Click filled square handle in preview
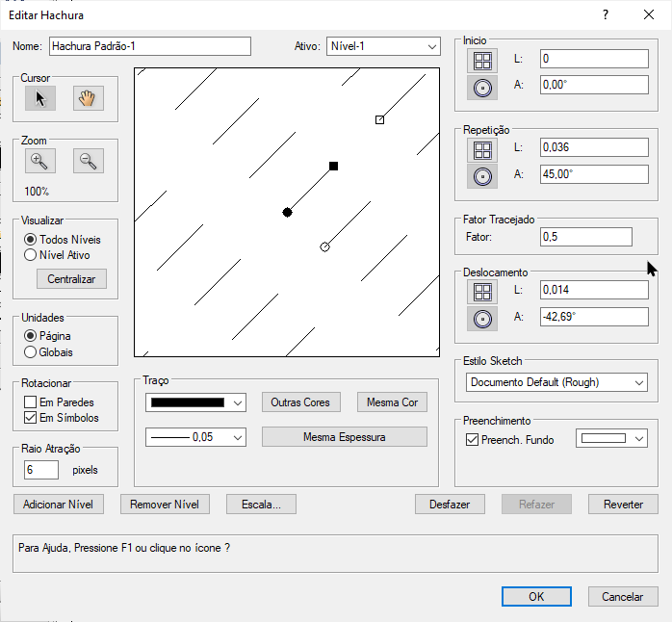The height and width of the screenshot is (622, 672). (x=333, y=166)
